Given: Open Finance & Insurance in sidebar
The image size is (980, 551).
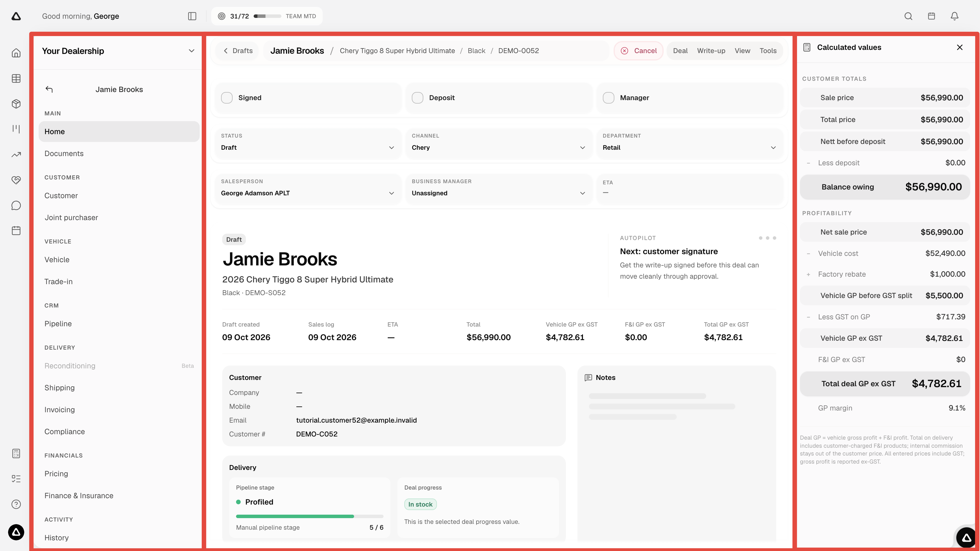Looking at the screenshot, I should (119, 496).
